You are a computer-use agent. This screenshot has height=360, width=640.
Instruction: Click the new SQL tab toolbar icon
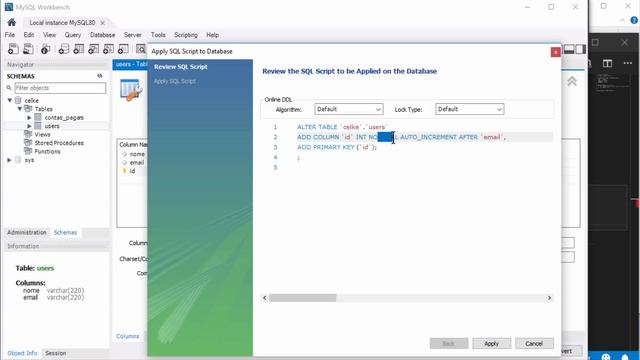click(13, 49)
